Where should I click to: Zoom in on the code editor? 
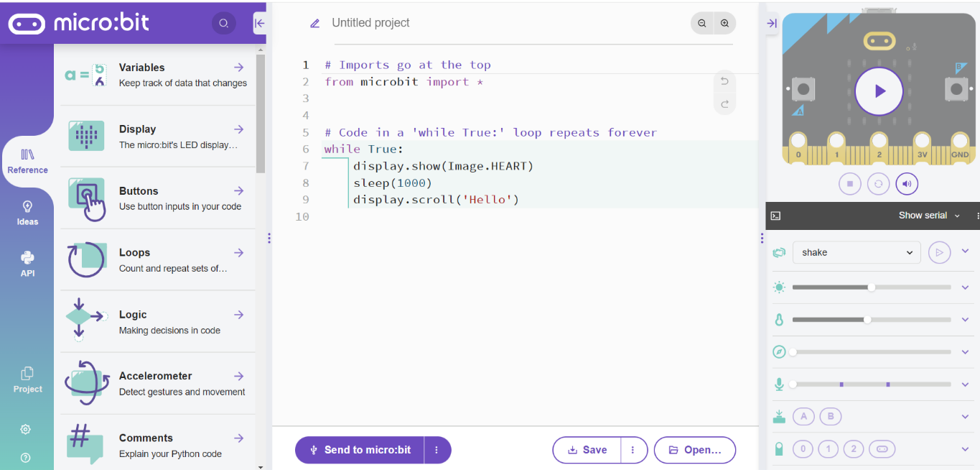click(725, 24)
